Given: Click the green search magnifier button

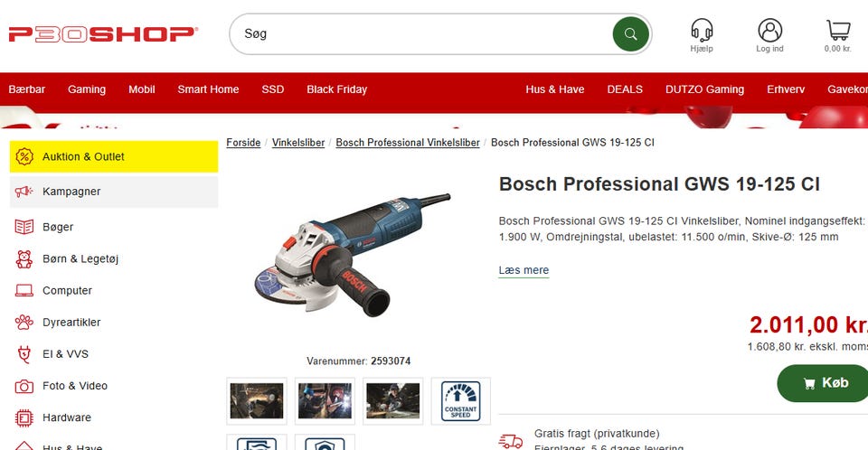Looking at the screenshot, I should pyautogui.click(x=630, y=34).
